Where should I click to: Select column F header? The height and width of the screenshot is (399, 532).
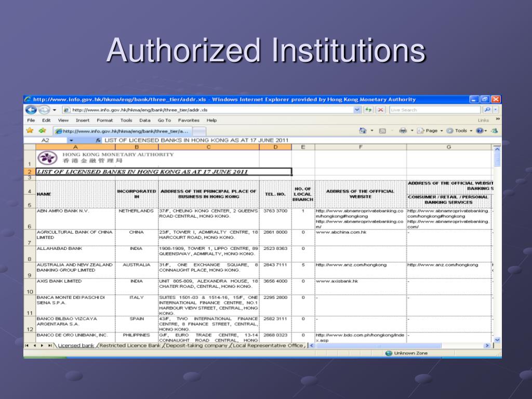[x=361, y=147]
